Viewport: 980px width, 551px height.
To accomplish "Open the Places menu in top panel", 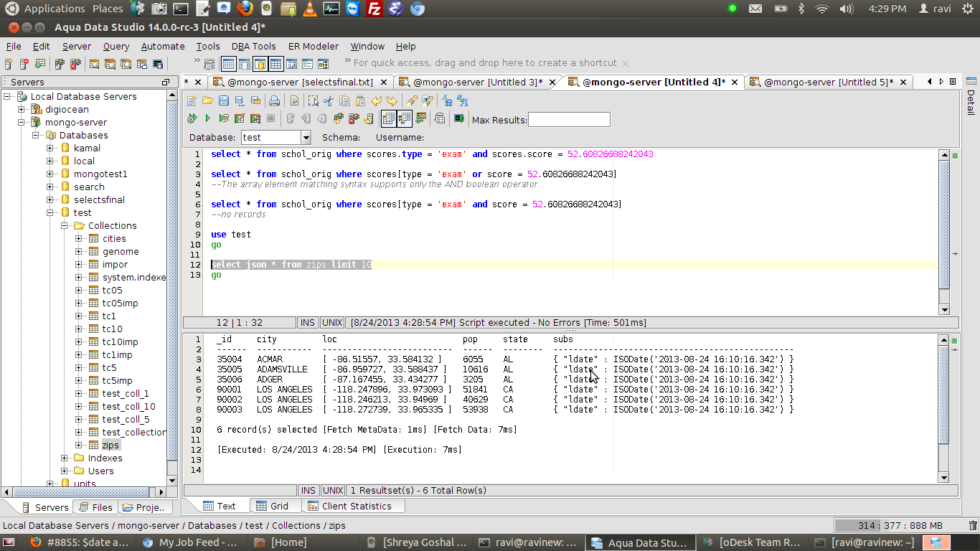I will coord(108,9).
